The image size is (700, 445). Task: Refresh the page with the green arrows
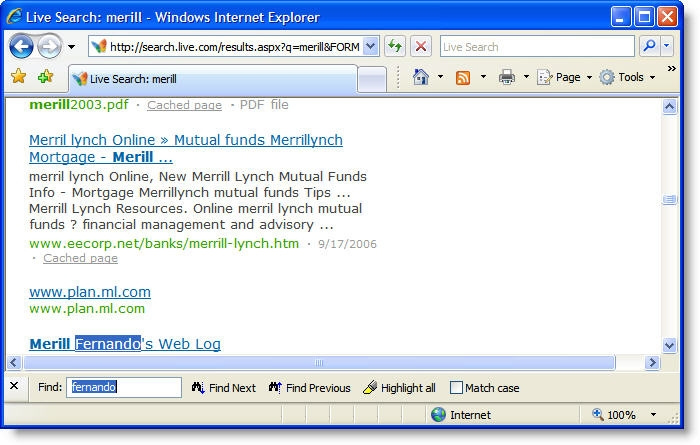tap(395, 46)
